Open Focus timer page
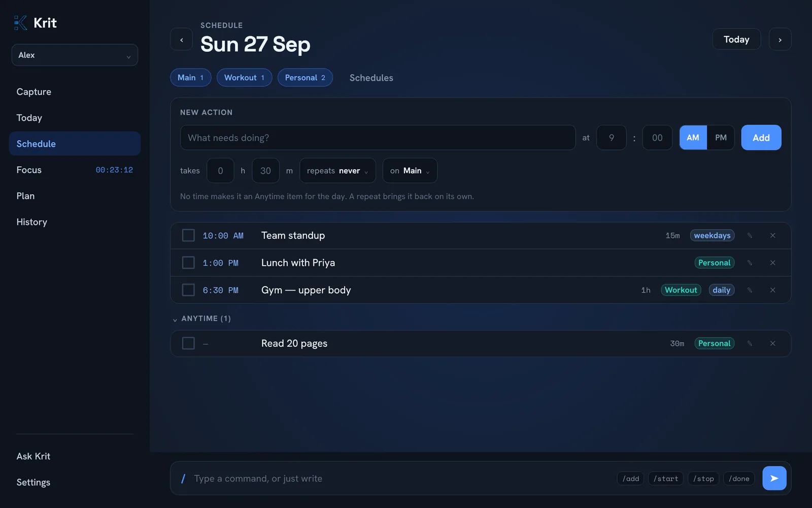Screen dimensions: 812x508 pyautogui.click(x=75, y=170)
